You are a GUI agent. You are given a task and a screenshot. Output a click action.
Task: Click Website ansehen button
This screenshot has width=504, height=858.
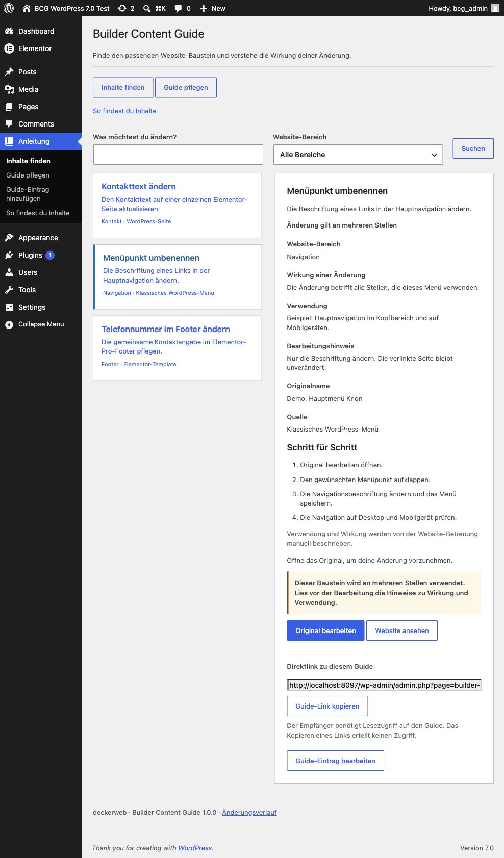click(x=402, y=630)
